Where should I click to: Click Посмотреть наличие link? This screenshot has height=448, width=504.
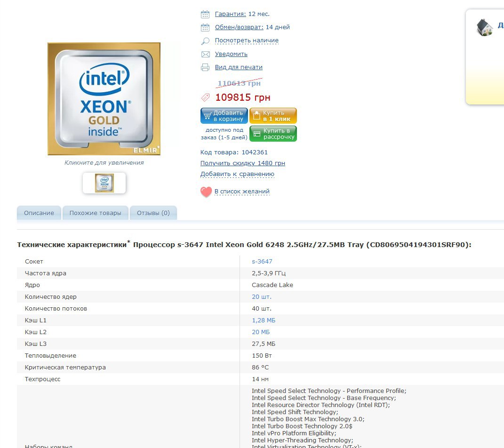[247, 40]
